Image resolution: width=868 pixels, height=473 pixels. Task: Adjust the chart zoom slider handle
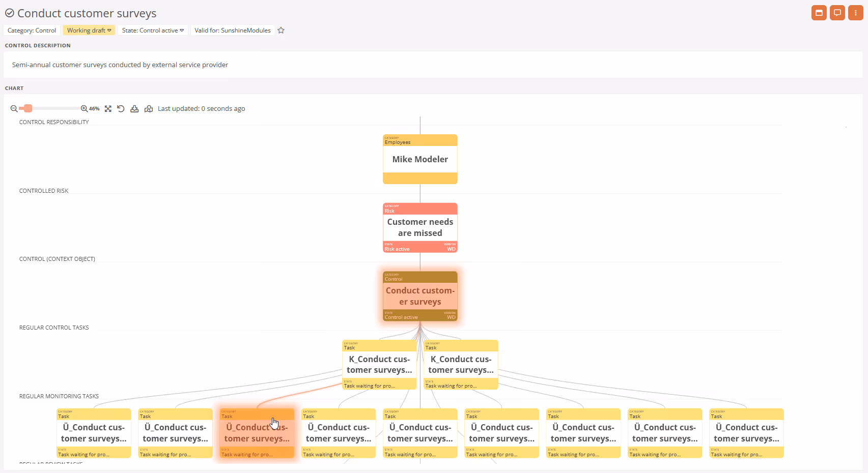[28, 108]
